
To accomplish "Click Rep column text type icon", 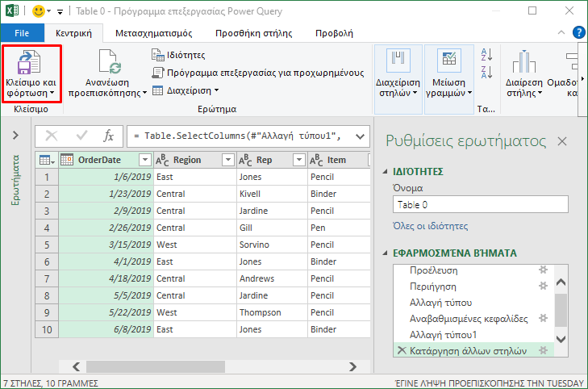I will pos(245,160).
